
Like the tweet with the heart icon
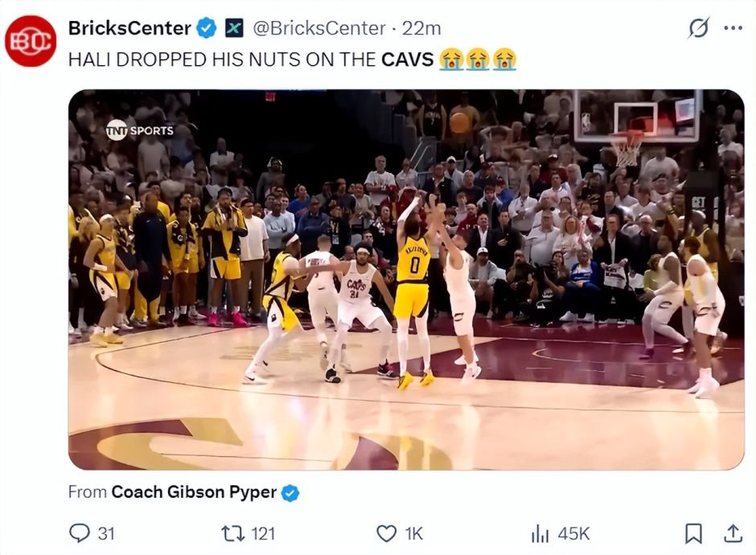click(387, 532)
